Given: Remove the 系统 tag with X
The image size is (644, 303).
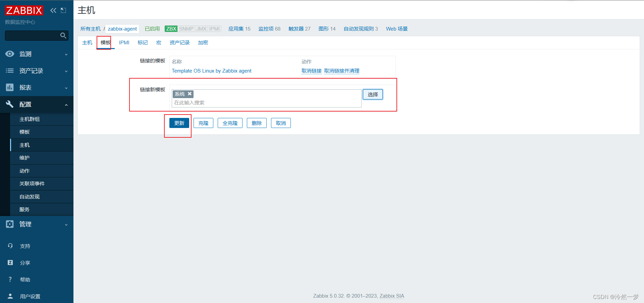Looking at the screenshot, I should pyautogui.click(x=190, y=94).
